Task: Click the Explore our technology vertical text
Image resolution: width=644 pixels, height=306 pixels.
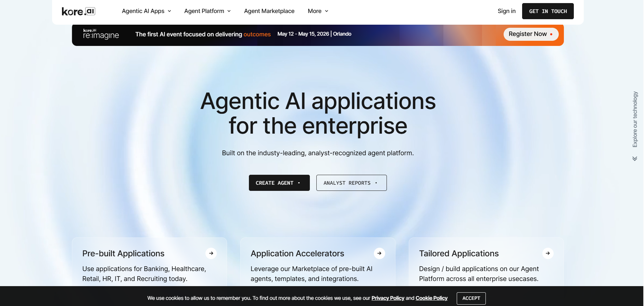Action: point(635,119)
